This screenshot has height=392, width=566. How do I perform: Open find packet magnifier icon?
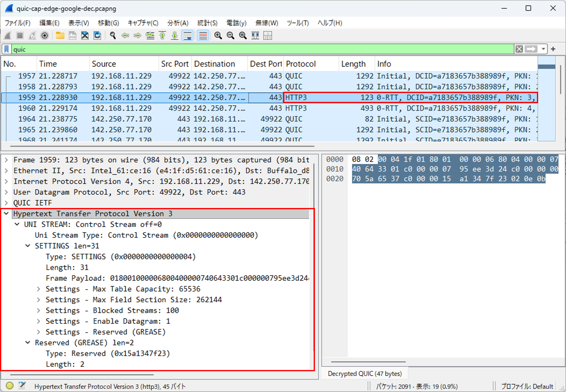click(113, 36)
